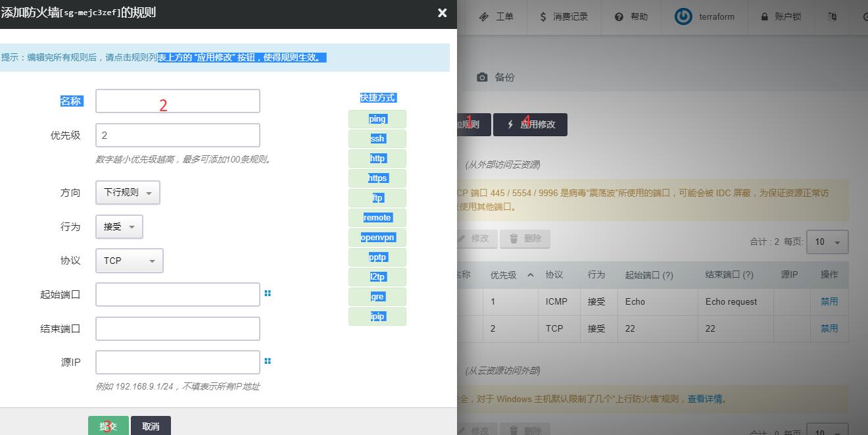Open the 协议 protocol TCP dropdown
This screenshot has width=868, height=435.
pos(129,261)
